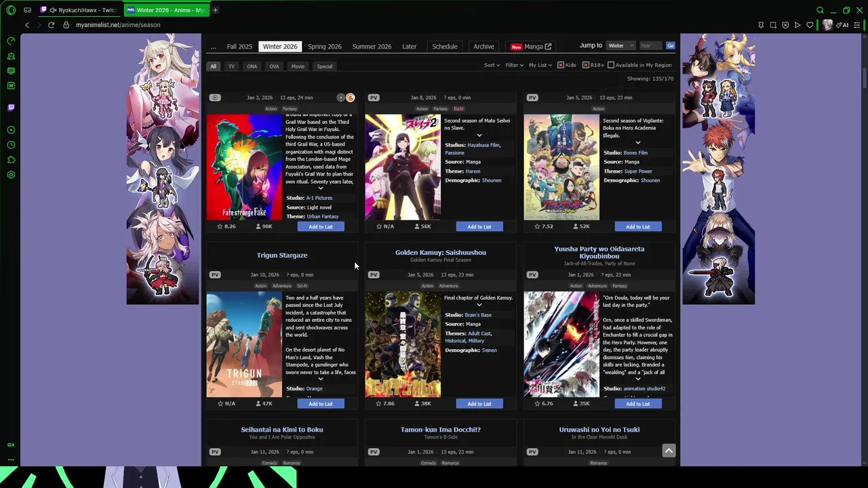Click the M sidebar icon below GX Cleaner
The image size is (868, 488).
11,85
